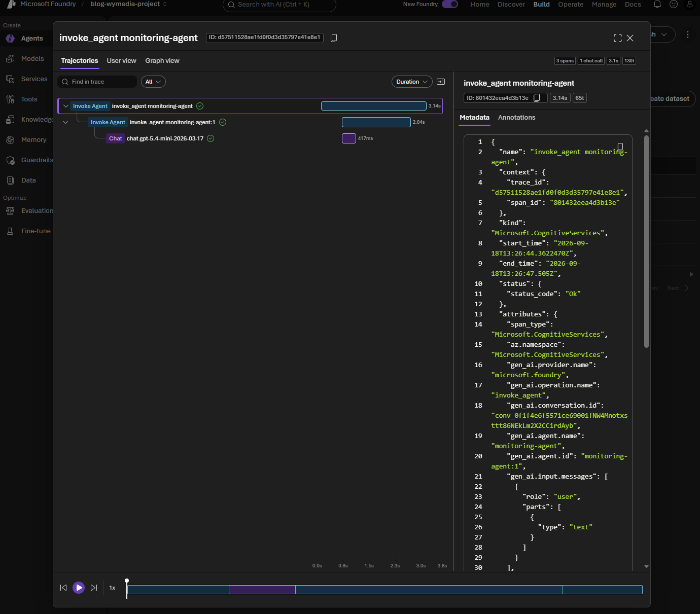Image resolution: width=700 pixels, height=614 pixels.
Task: Open the Tools sidebar section
Action: pyautogui.click(x=26, y=99)
